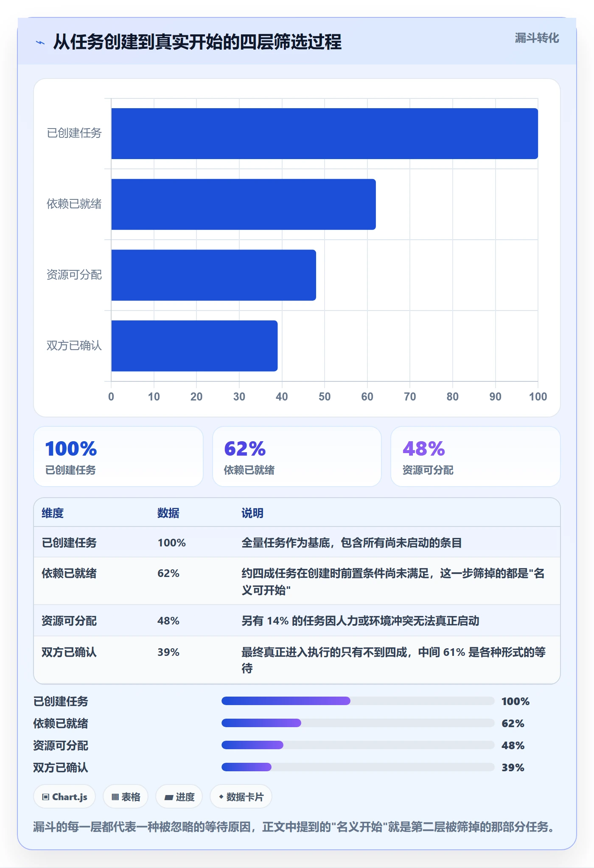Click the 说明 column header
Viewport: 594px width, 868px height.
[x=252, y=513]
